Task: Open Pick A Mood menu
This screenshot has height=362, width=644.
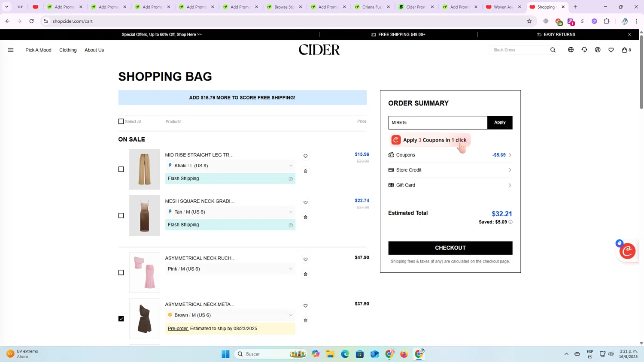Action: pyautogui.click(x=38, y=50)
